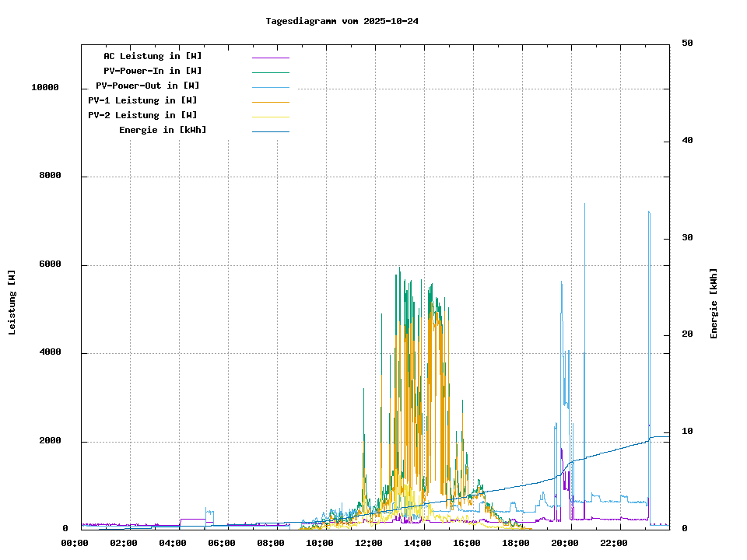Select the 12:00 time axis tick label

pos(369,543)
